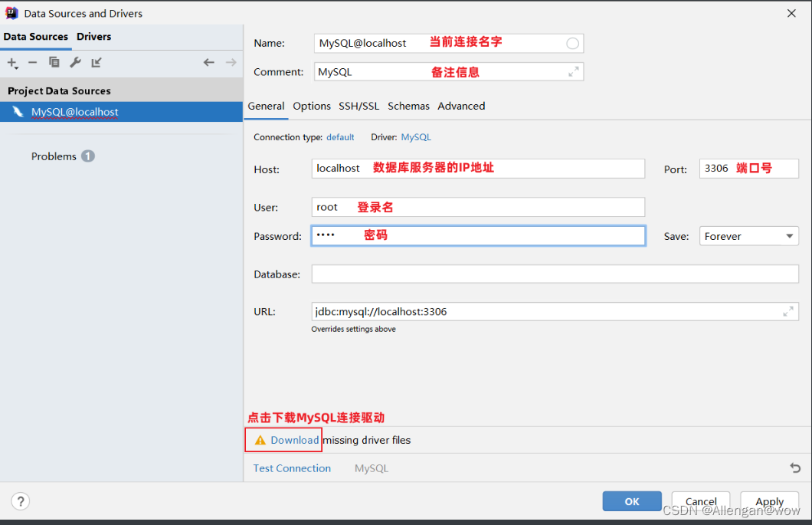Click the Apply button
The height and width of the screenshot is (525, 812).
click(x=770, y=501)
